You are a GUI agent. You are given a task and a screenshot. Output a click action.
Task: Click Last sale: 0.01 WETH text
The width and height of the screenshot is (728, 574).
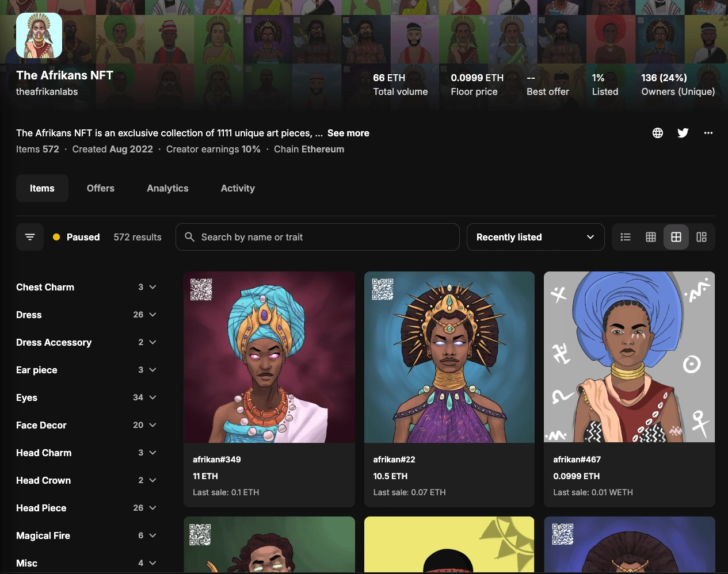(x=593, y=492)
